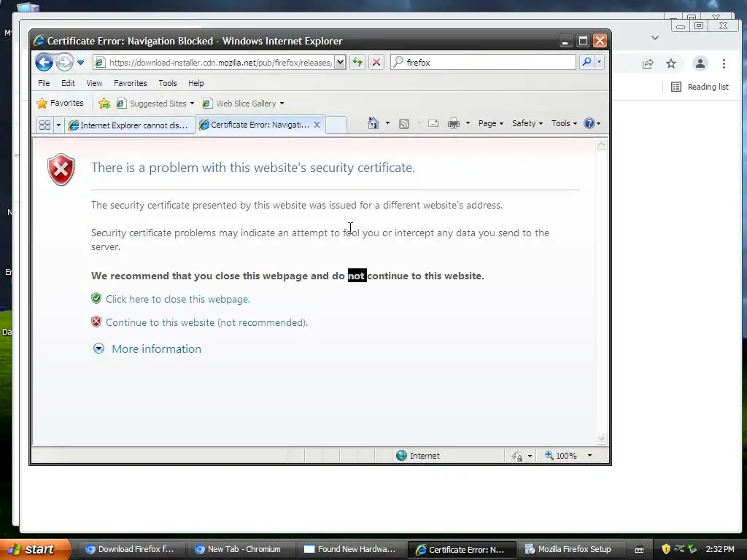The image size is (747, 560).
Task: Click the address bar URL field
Action: (220, 63)
